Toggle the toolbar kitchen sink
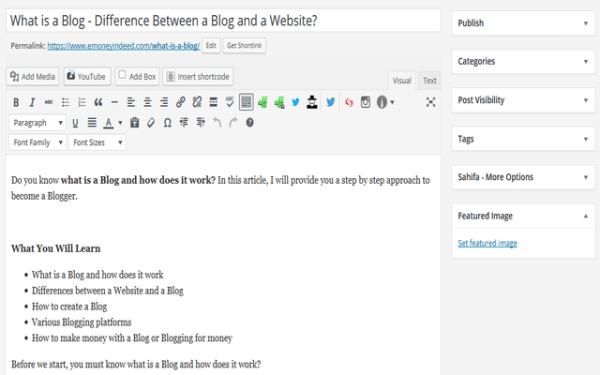This screenshot has height=375, width=600. pyautogui.click(x=246, y=102)
